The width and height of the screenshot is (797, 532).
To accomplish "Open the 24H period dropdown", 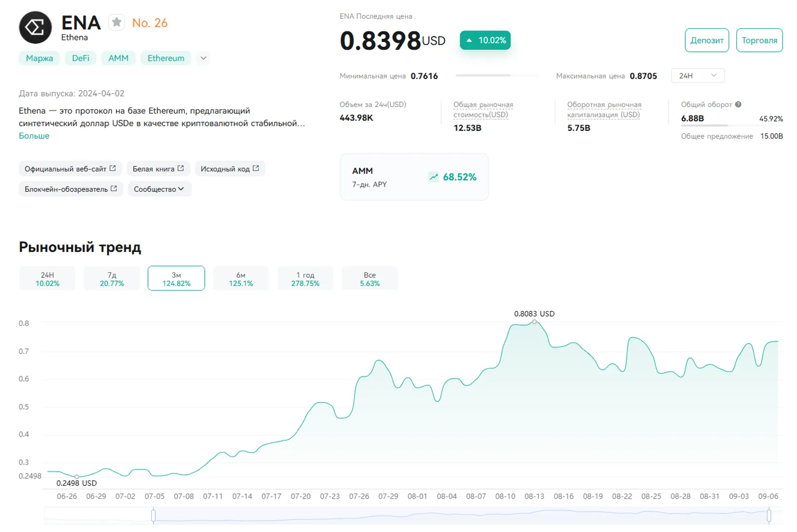I will point(698,76).
